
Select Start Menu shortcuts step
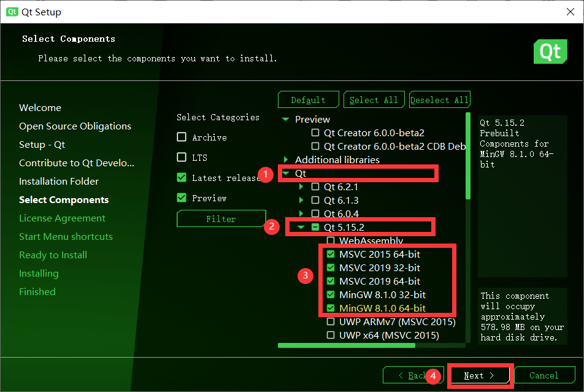66,237
